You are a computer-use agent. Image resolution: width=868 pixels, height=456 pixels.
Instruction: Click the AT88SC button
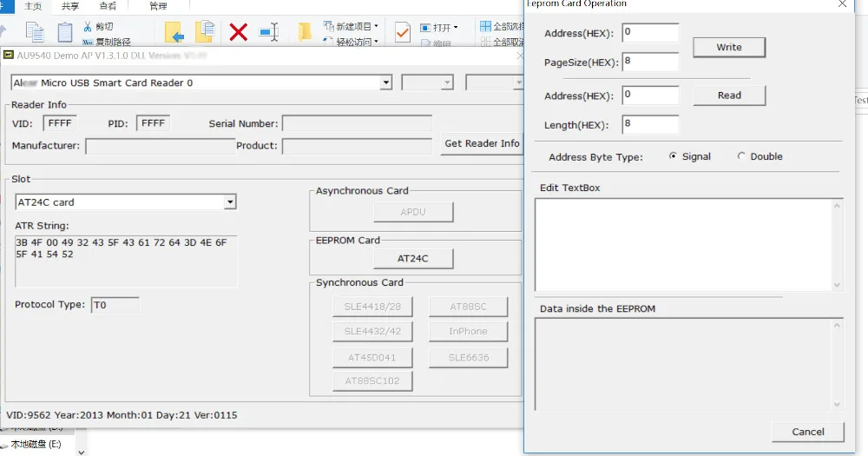point(468,307)
